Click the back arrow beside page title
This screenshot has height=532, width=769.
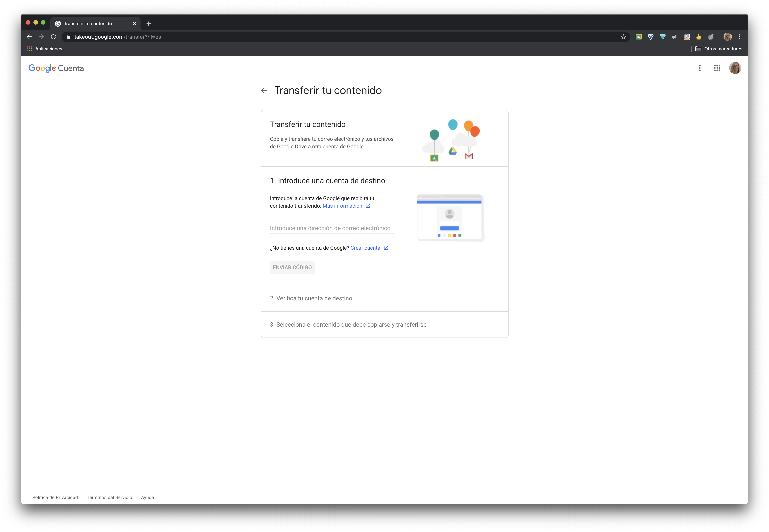coord(264,91)
